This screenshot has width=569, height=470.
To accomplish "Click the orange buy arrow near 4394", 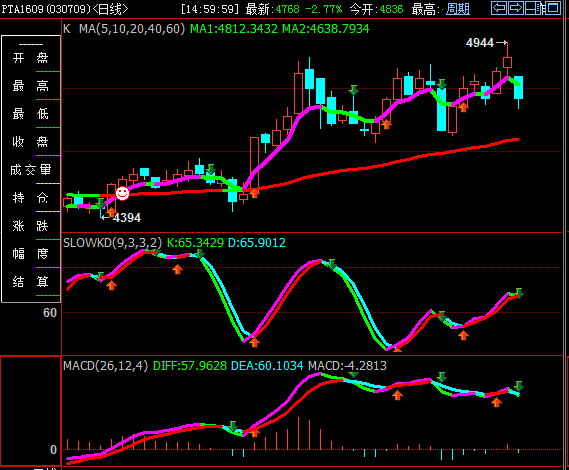I will pos(111,212).
